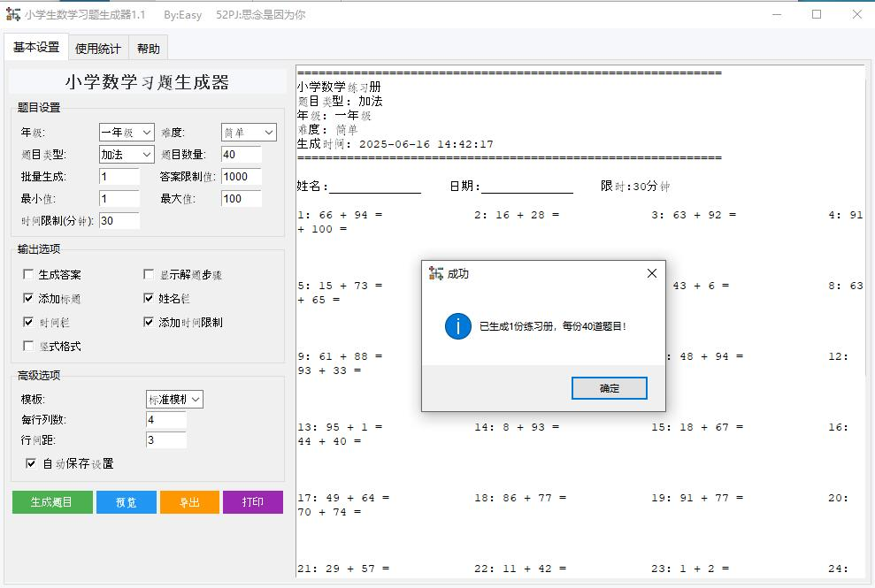Open the 帮助 tab
This screenshot has height=588, width=875.
149,49
